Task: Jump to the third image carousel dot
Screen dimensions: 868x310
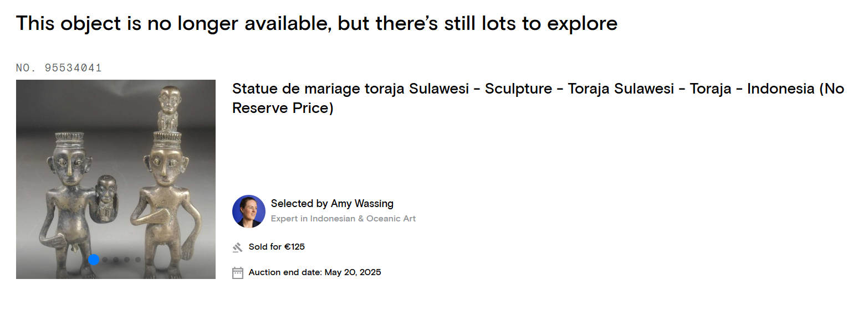Action: coord(116,260)
